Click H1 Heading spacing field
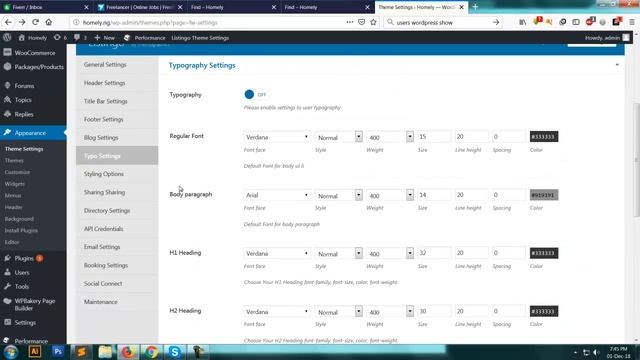 tap(508, 253)
